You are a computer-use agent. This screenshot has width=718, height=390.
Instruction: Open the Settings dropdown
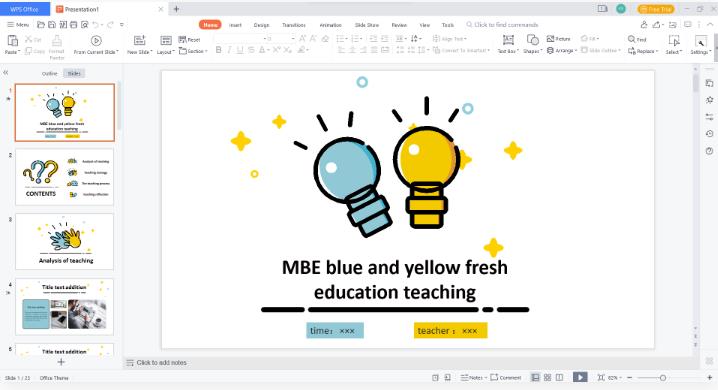701,52
